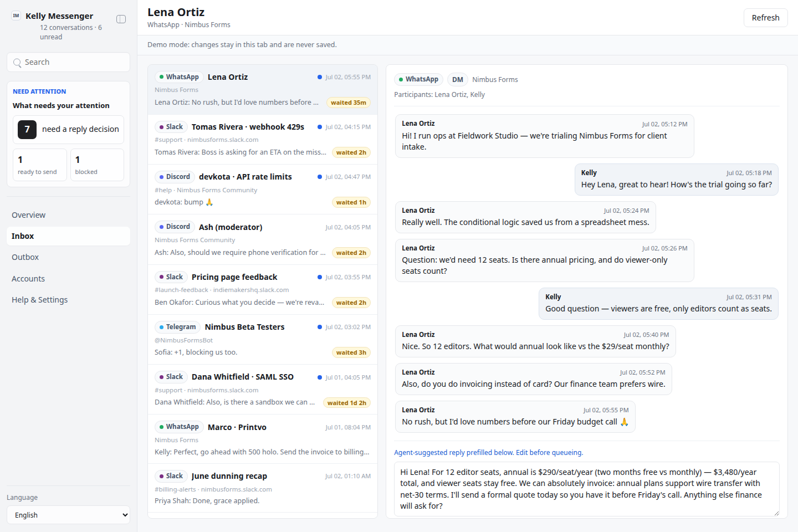This screenshot has height=532, width=798.
Task: Click the DM badge in conversation header
Action: pyautogui.click(x=458, y=79)
